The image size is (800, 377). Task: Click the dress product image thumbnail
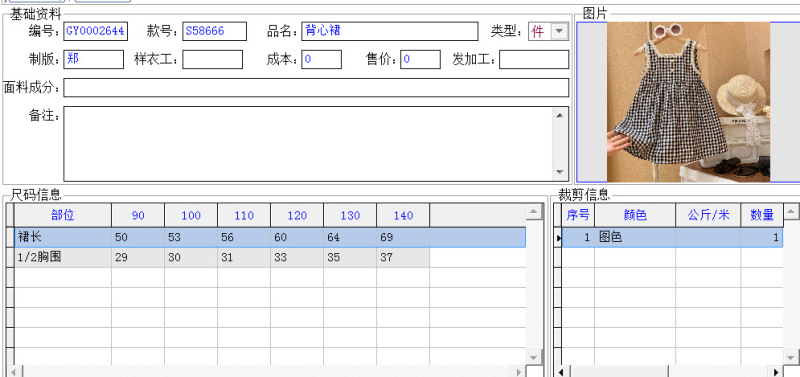pyautogui.click(x=688, y=102)
